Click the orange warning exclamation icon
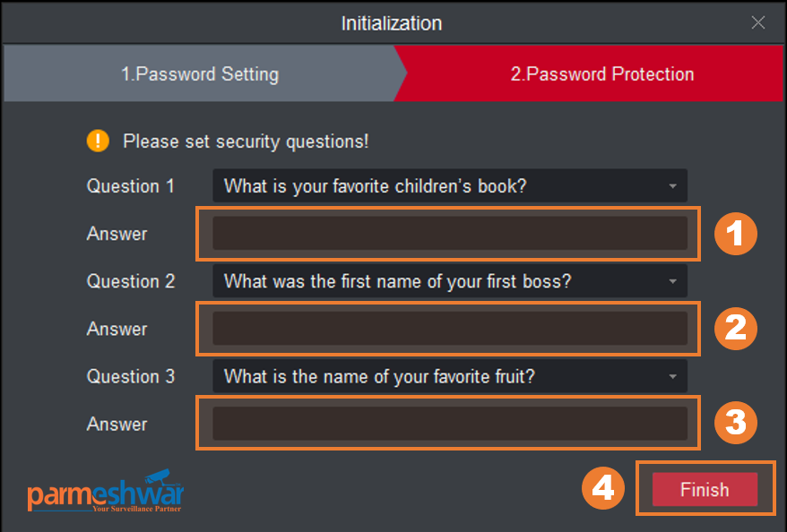The height and width of the screenshot is (532, 787). tap(97, 141)
